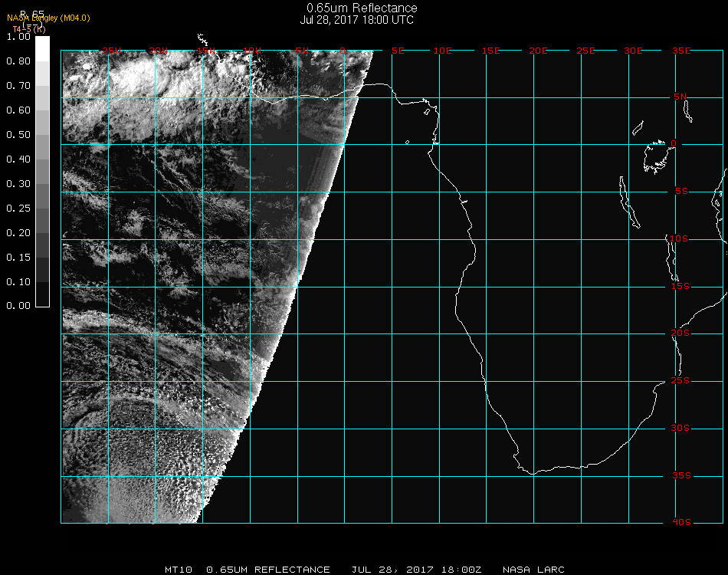This screenshot has width=728, height=575.
Task: Click the colorbar value "0.60"
Action: point(18,110)
